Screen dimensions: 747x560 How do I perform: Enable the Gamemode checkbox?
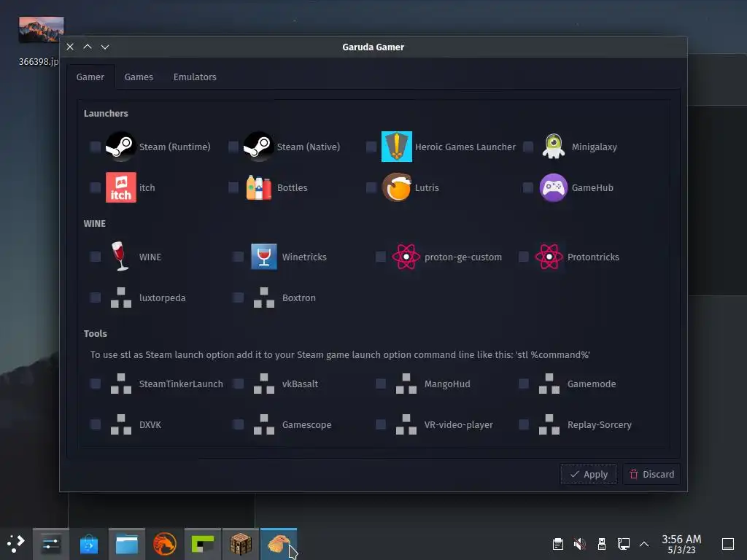point(524,384)
